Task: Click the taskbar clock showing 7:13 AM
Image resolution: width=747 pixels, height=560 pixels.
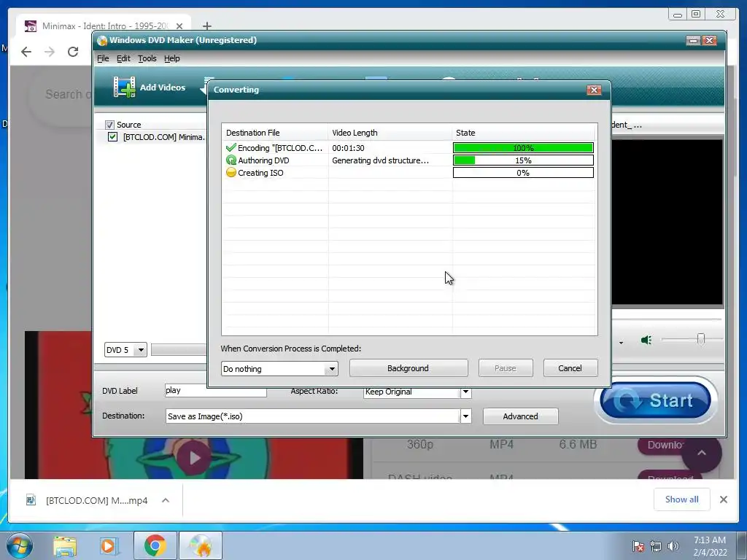Action: [x=710, y=545]
